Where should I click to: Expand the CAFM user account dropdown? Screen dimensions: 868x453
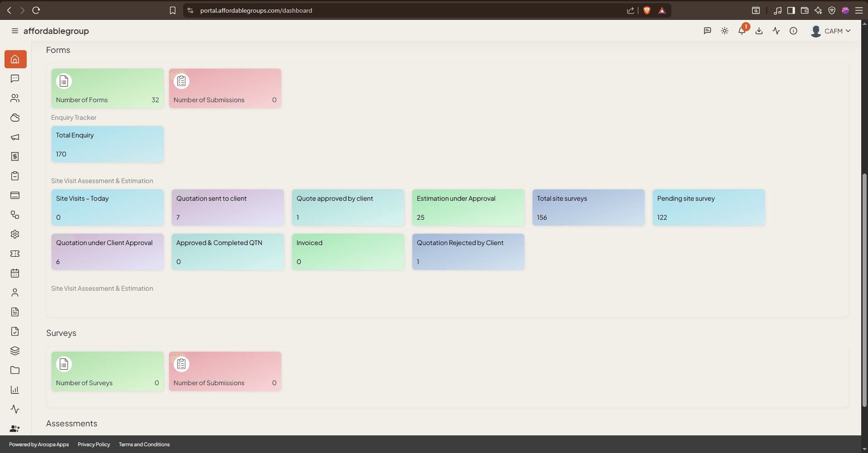click(831, 31)
